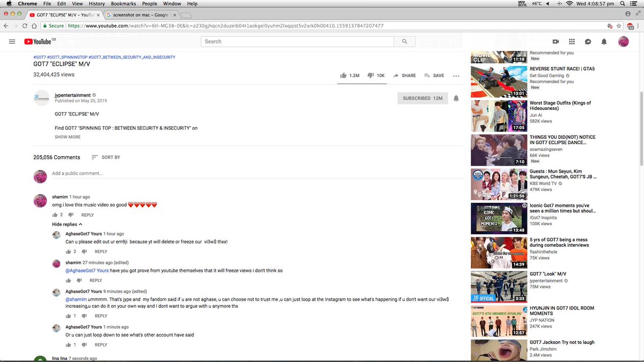Click SAVE to playlist button
This screenshot has width=644, height=362.
click(434, 76)
